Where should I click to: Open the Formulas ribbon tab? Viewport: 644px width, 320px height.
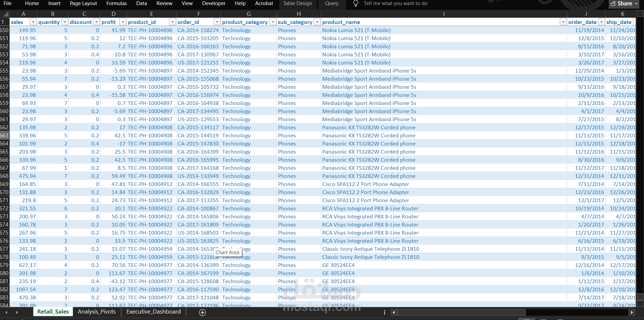pos(116,3)
